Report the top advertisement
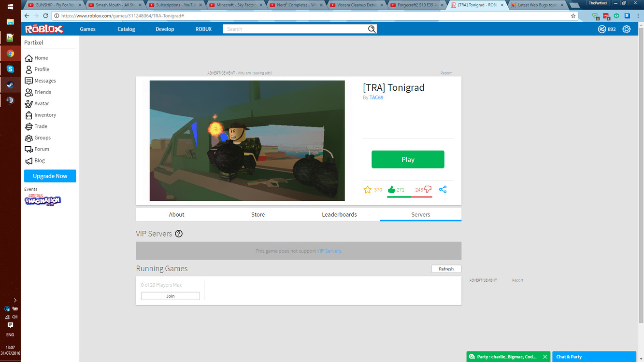This screenshot has width=644, height=362. (x=446, y=73)
